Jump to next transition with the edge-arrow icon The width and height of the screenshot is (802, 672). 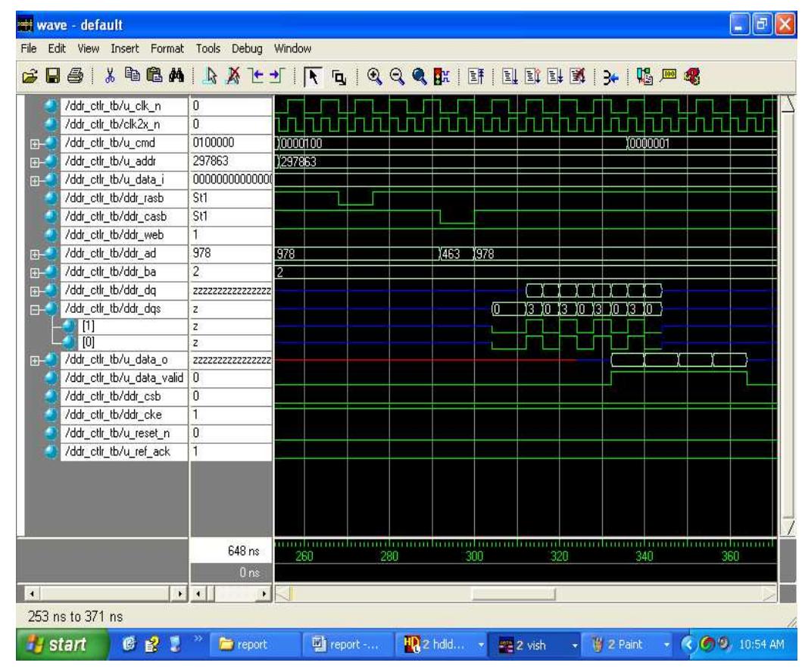pos(273,74)
